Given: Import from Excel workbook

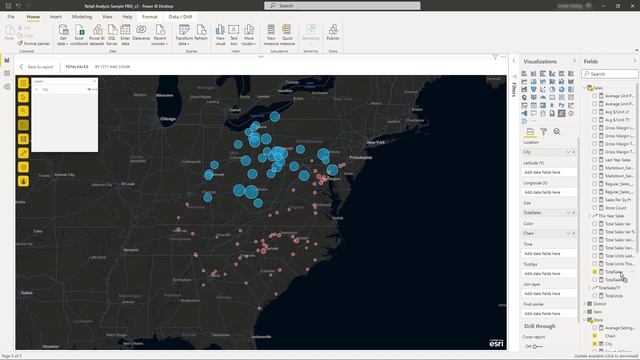Looking at the screenshot, I should pyautogui.click(x=79, y=35).
